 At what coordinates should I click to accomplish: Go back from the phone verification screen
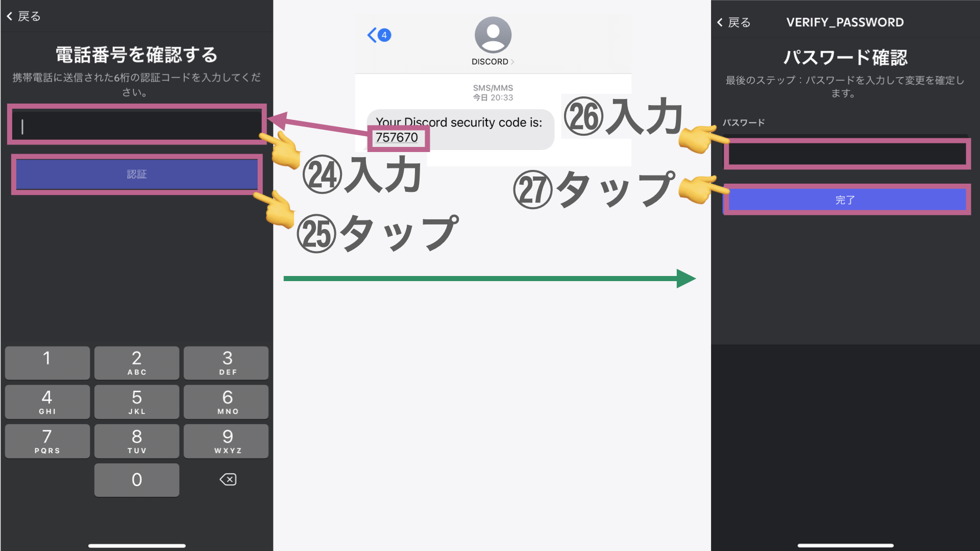23,16
